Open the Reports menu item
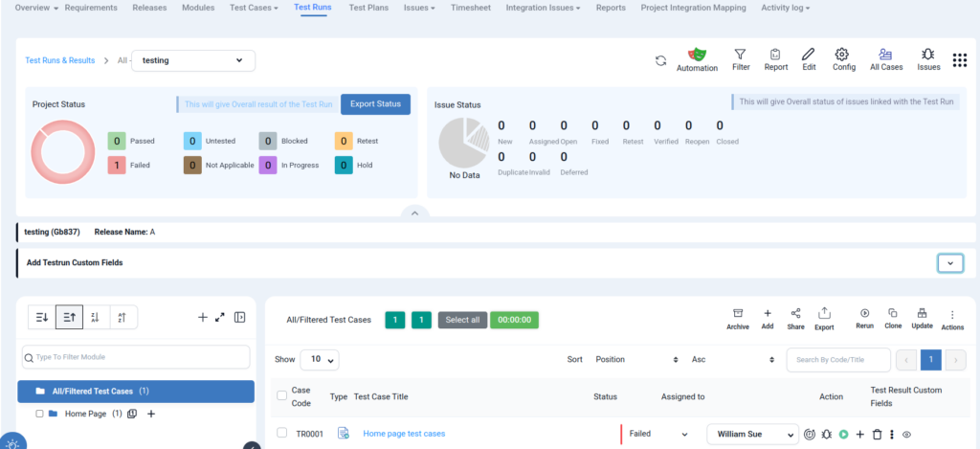980x449 pixels. [611, 8]
